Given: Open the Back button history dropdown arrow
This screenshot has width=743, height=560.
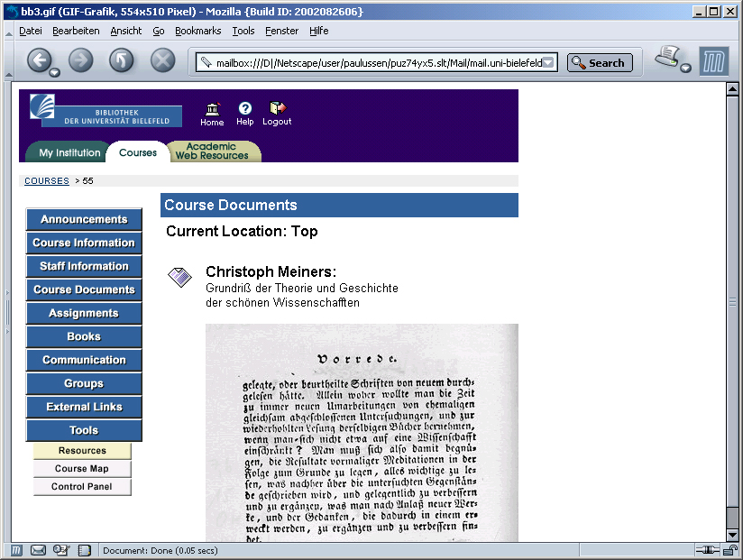Looking at the screenshot, I should pyautogui.click(x=55, y=71).
